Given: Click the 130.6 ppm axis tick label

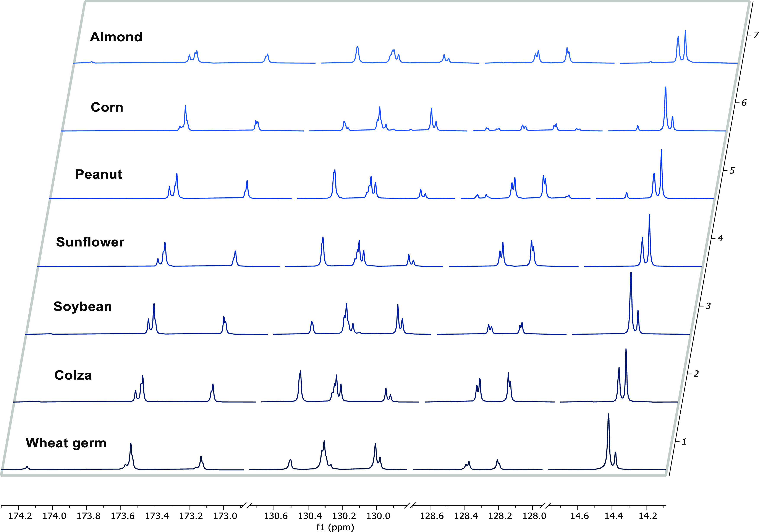Looking at the screenshot, I should coord(276,516).
